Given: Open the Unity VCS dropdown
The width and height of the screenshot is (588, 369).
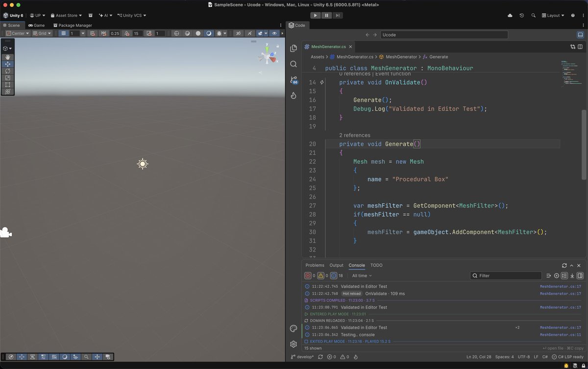Looking at the screenshot, I should (x=131, y=16).
